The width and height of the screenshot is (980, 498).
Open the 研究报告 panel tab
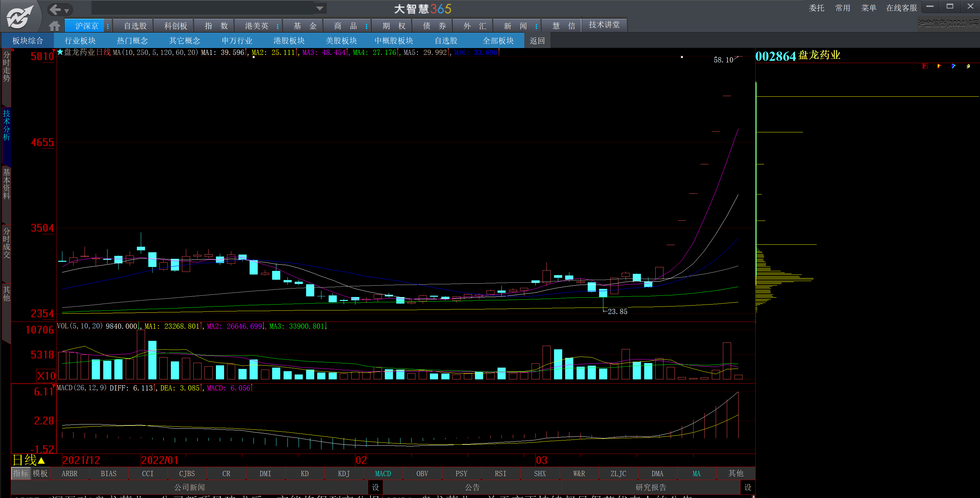point(650,487)
